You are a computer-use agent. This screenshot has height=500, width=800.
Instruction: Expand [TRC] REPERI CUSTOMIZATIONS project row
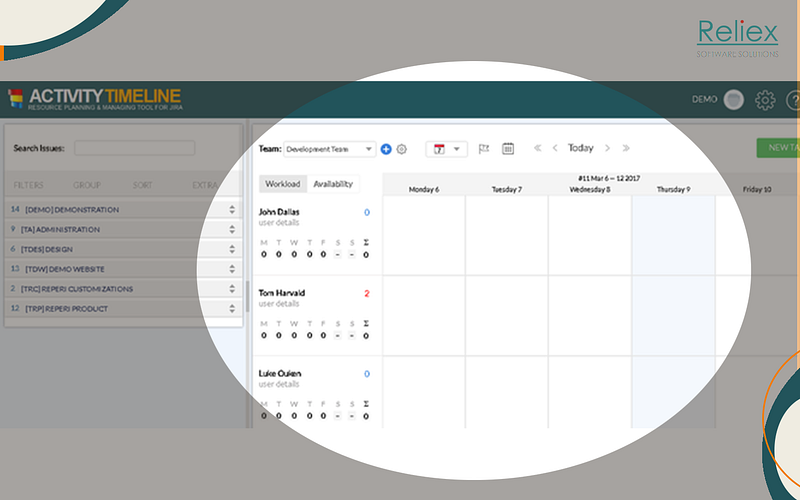pyautogui.click(x=232, y=289)
